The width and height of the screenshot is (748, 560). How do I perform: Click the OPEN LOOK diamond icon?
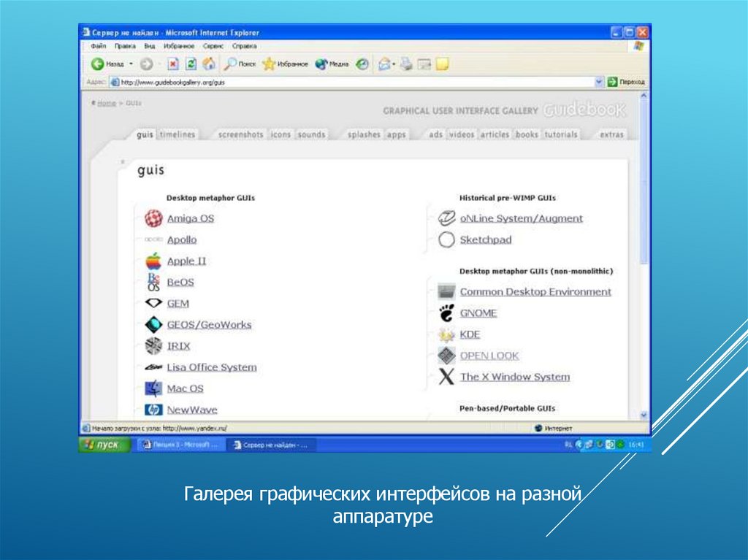(446, 356)
